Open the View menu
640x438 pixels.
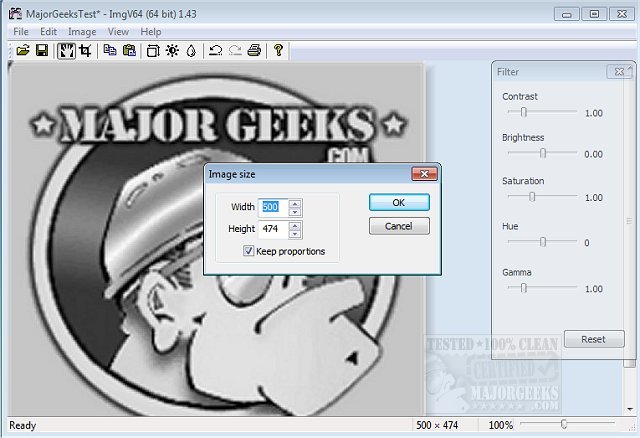pos(118,31)
